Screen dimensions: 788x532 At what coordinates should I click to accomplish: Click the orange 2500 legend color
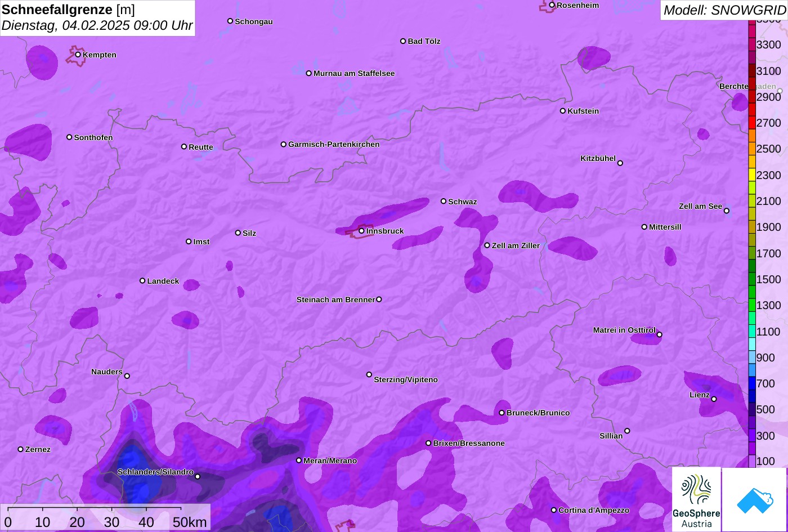tap(752, 149)
